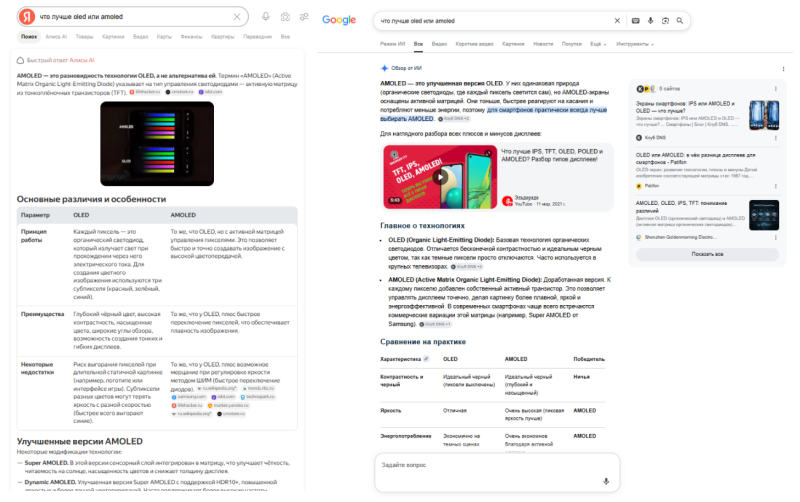Select Google 'Видео' tab
The width and height of the screenshot is (800, 502).
(439, 44)
